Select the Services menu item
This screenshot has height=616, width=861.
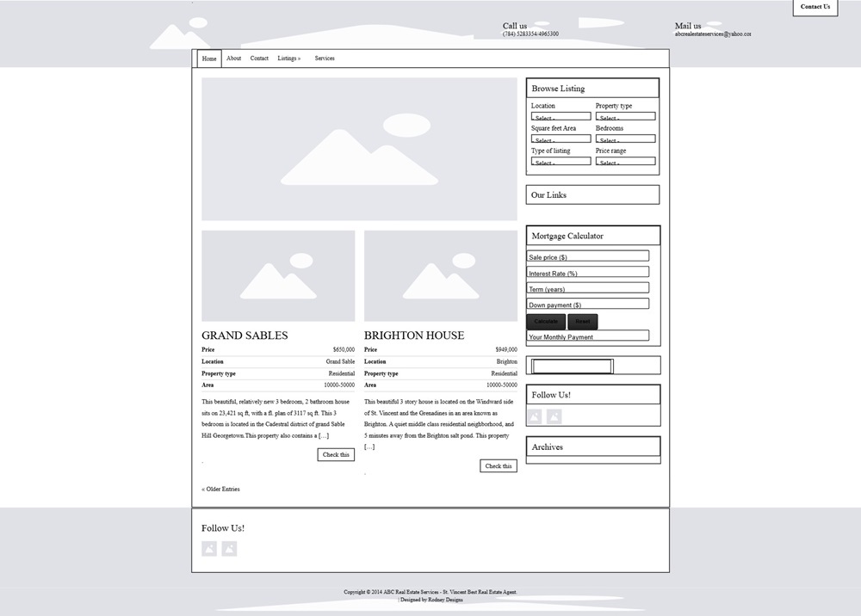pyautogui.click(x=325, y=59)
